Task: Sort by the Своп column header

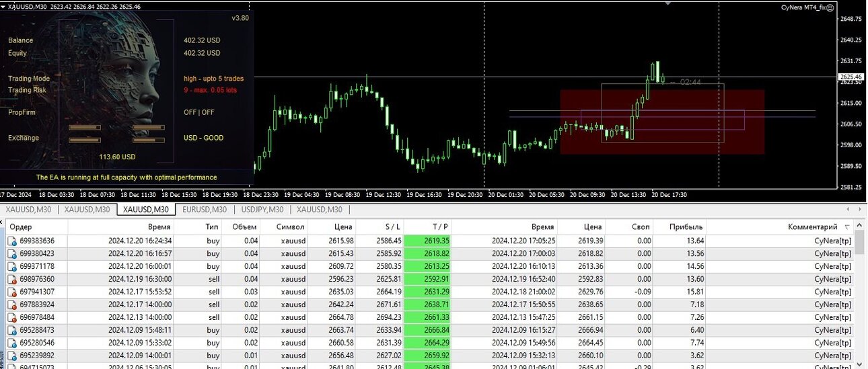Action: [641, 227]
